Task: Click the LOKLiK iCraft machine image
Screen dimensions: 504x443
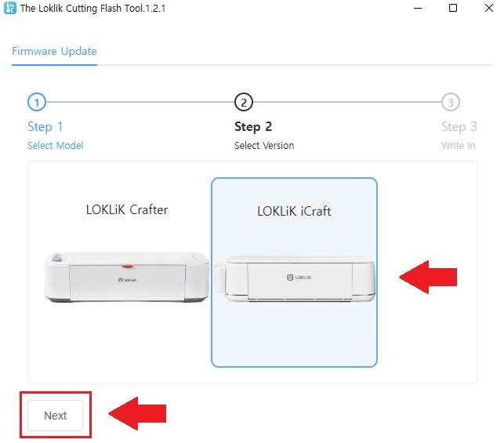Action: click(x=295, y=278)
